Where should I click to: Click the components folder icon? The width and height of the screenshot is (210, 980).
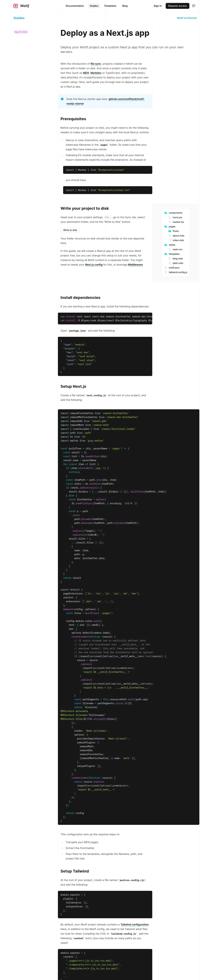[166, 213]
